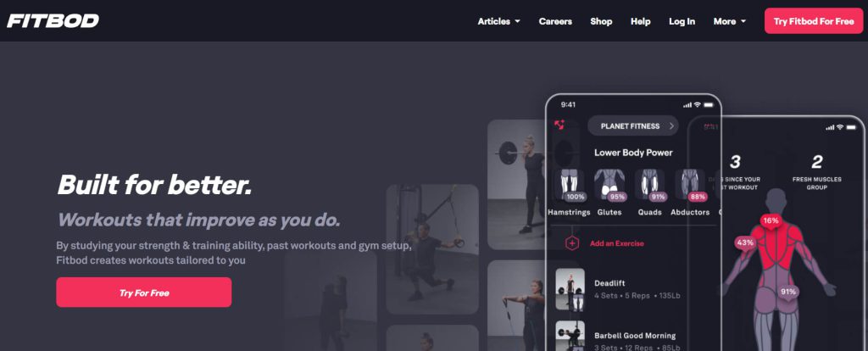Click the pink shuffle icon in phone mockup
Viewport: 868px width, 351px height.
click(x=559, y=125)
